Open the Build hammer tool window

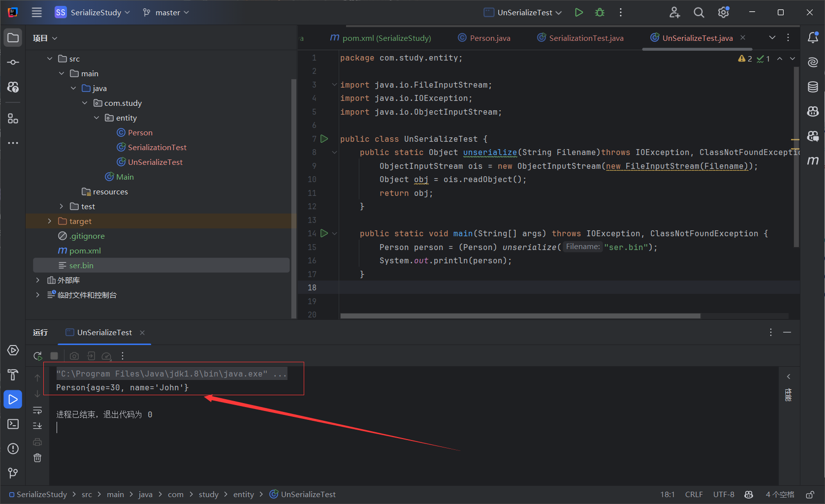[13, 375]
